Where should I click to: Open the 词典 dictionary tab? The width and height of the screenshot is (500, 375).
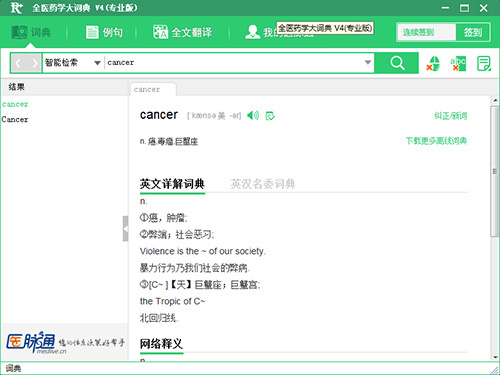pyautogui.click(x=31, y=32)
